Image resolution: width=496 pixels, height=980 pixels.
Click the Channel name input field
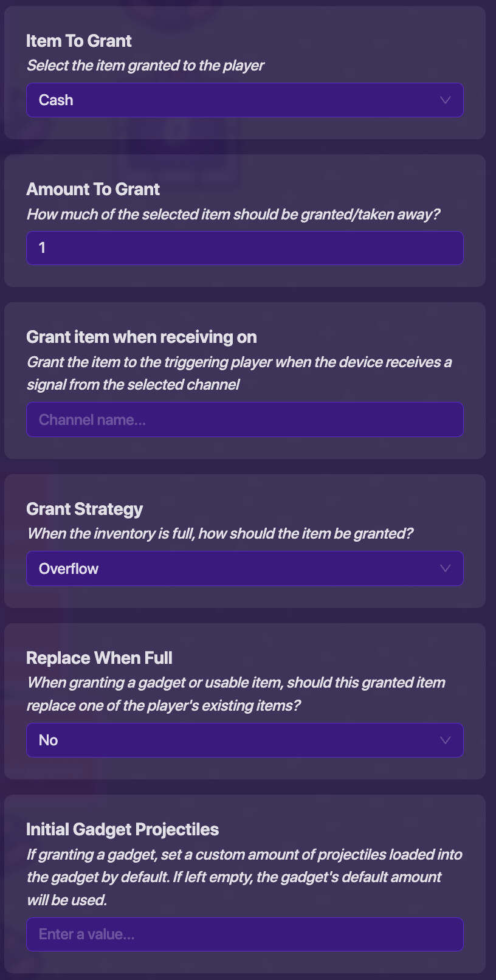(244, 420)
